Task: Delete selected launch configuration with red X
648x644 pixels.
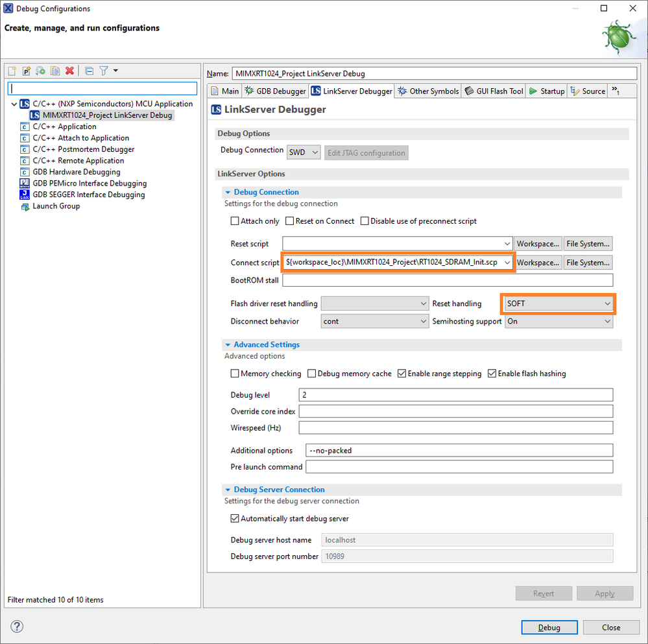Action: (69, 71)
